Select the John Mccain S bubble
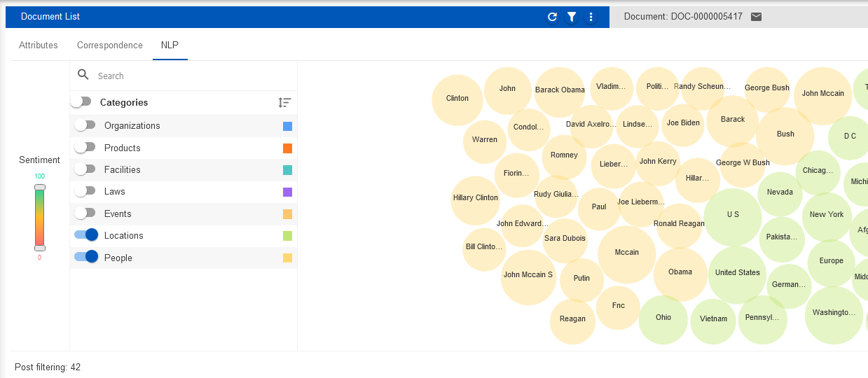Viewport: 868px width, 378px height. (528, 277)
